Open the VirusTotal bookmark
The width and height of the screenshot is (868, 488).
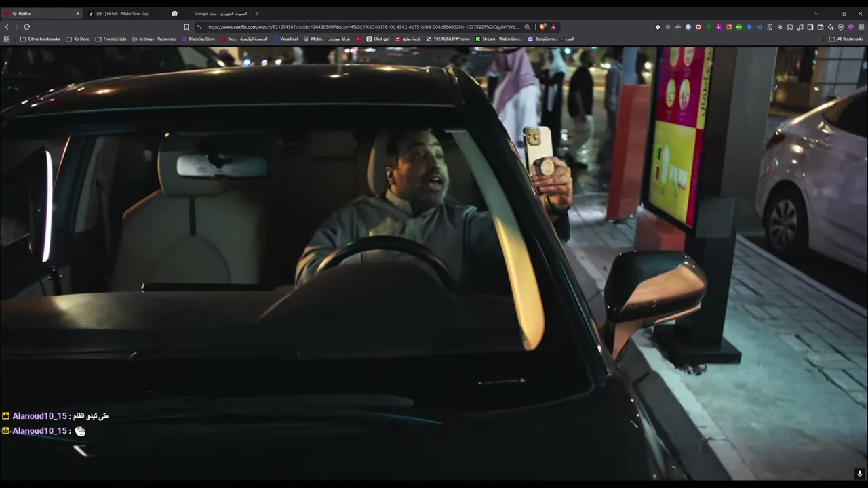tap(285, 39)
